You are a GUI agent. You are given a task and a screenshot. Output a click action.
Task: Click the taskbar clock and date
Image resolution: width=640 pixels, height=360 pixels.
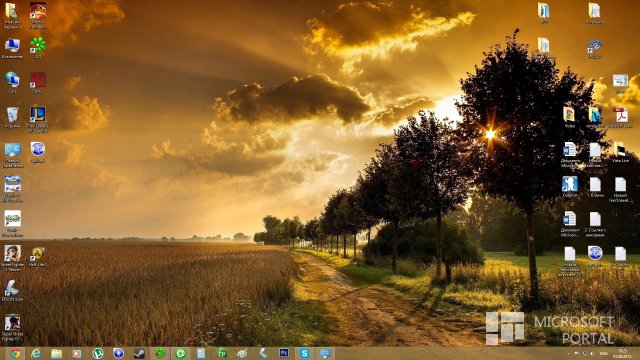pyautogui.click(x=623, y=353)
